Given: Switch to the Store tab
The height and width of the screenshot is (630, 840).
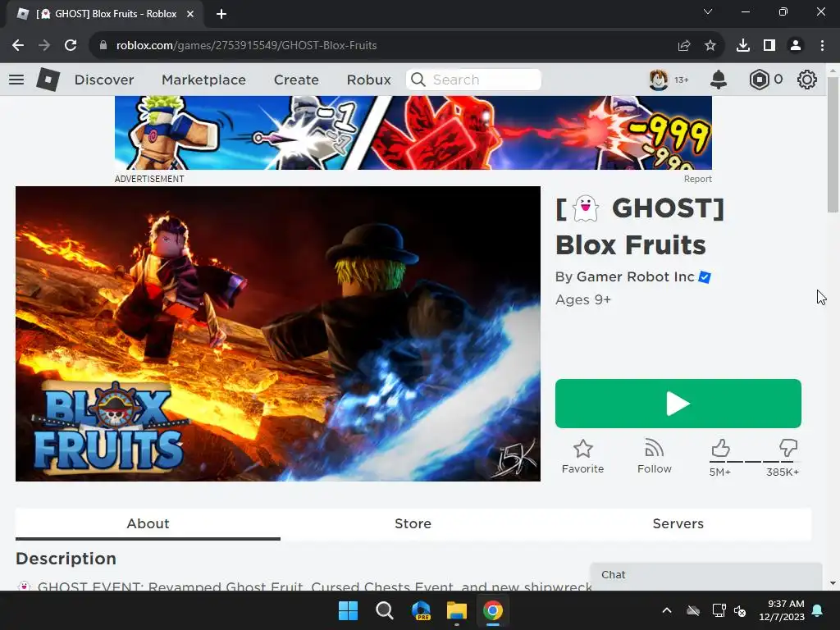Looking at the screenshot, I should (413, 523).
